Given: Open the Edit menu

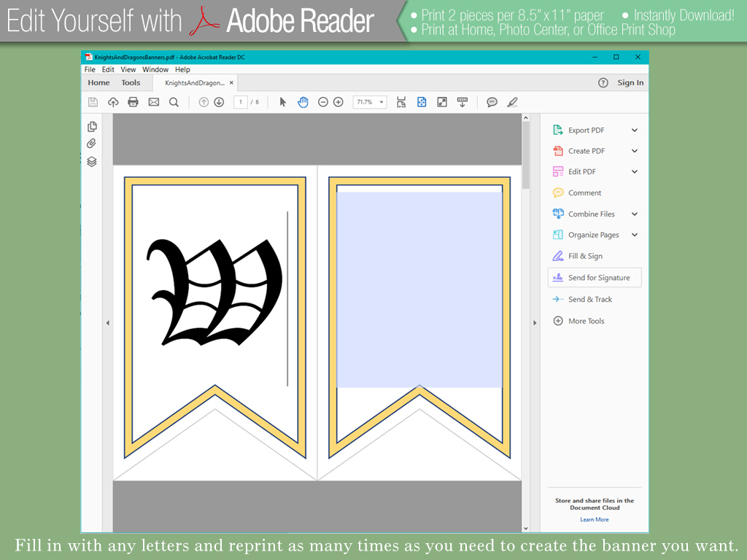Looking at the screenshot, I should pos(108,69).
